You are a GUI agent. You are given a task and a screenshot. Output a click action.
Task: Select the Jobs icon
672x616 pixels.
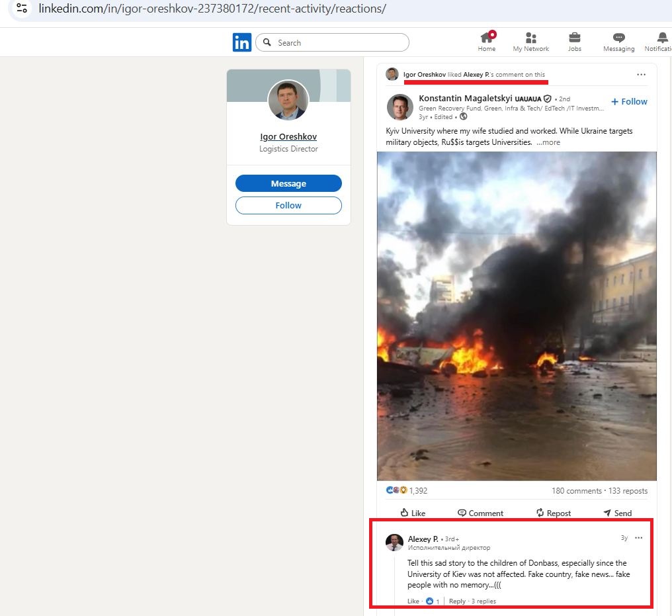574,41
